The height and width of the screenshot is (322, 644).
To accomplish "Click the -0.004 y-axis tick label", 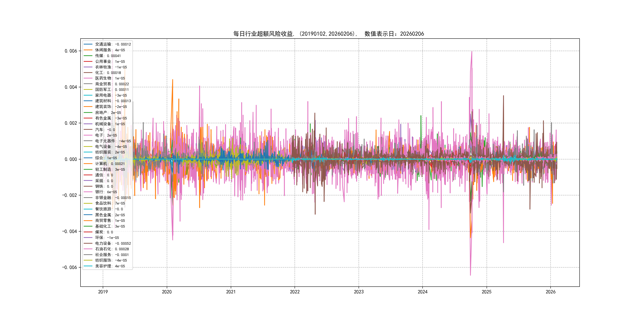I will pos(70,231).
